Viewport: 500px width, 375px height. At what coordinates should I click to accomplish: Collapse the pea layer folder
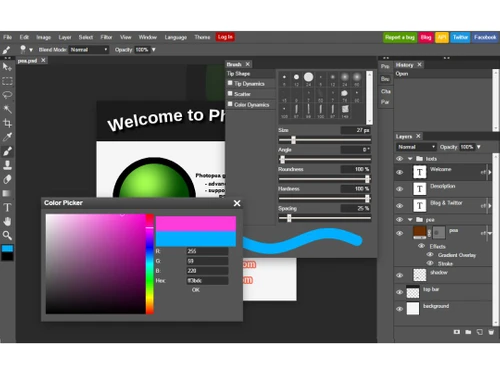(410, 220)
